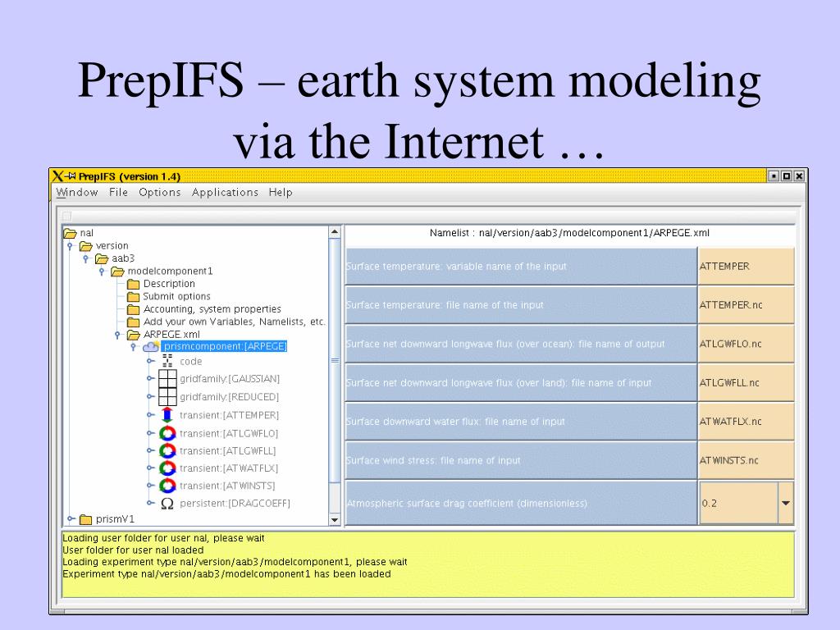The image size is (840, 630).
Task: Click 'Experiment type ... has been loaded' log line
Action: [226, 574]
